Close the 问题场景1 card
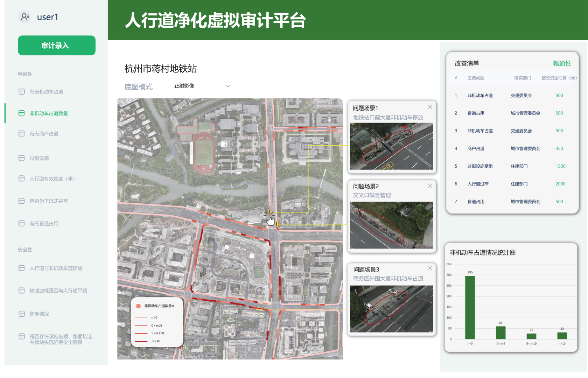Viewport: 588px width, 378px height. click(430, 107)
